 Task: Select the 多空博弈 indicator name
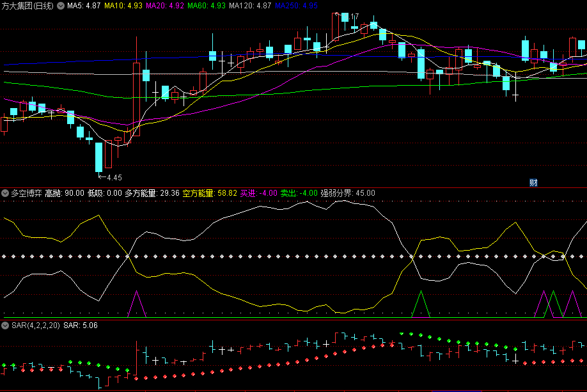click(26, 193)
